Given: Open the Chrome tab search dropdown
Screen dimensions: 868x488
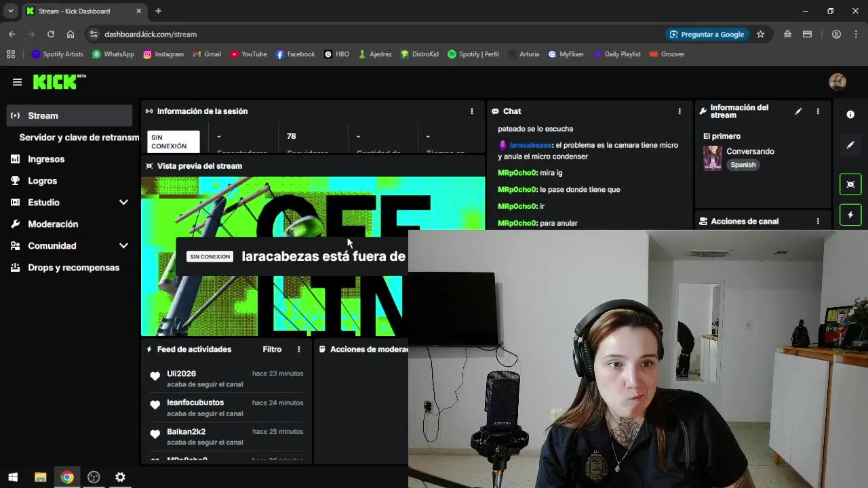Looking at the screenshot, I should [x=11, y=11].
